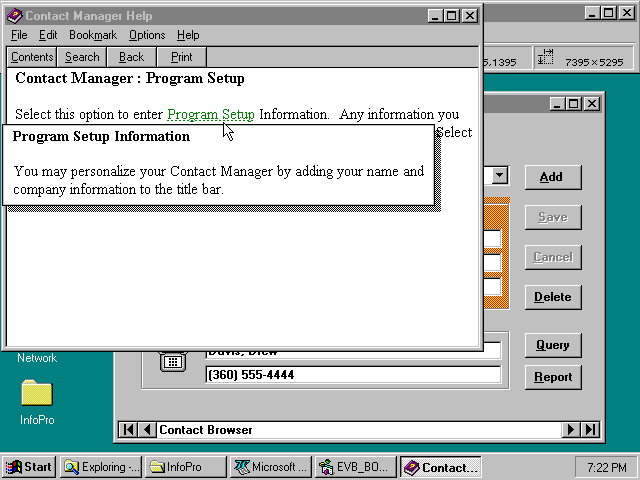Viewport: 640px width, 480px height.
Task: Click the phone number field (360) 555-4444
Action: point(352,375)
